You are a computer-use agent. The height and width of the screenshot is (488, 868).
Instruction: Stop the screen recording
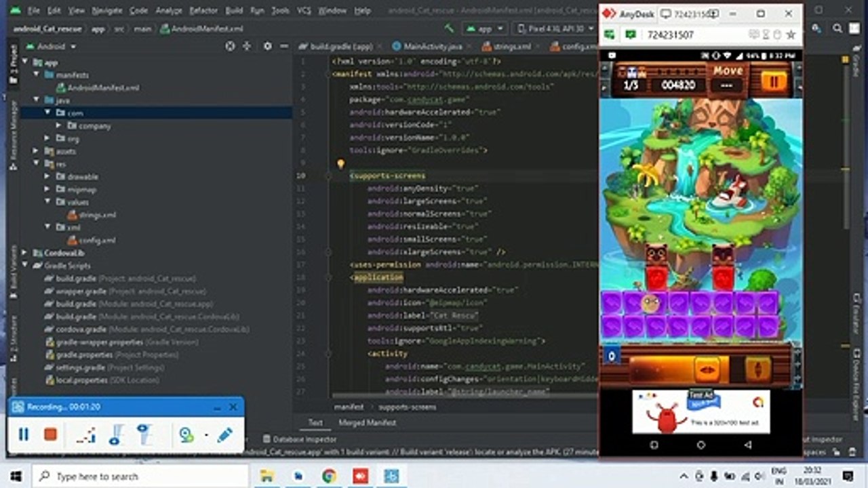click(50, 434)
